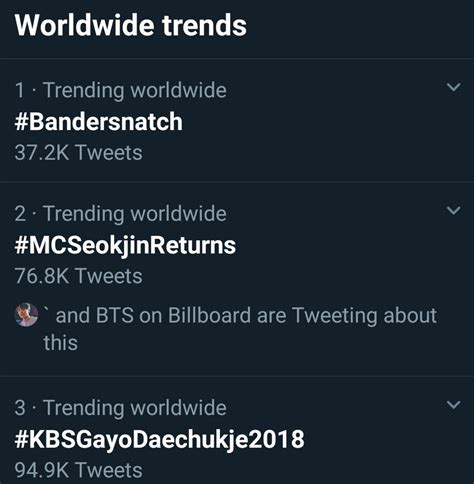Expand options for the #MCSeokjinReturns trend

(453, 210)
